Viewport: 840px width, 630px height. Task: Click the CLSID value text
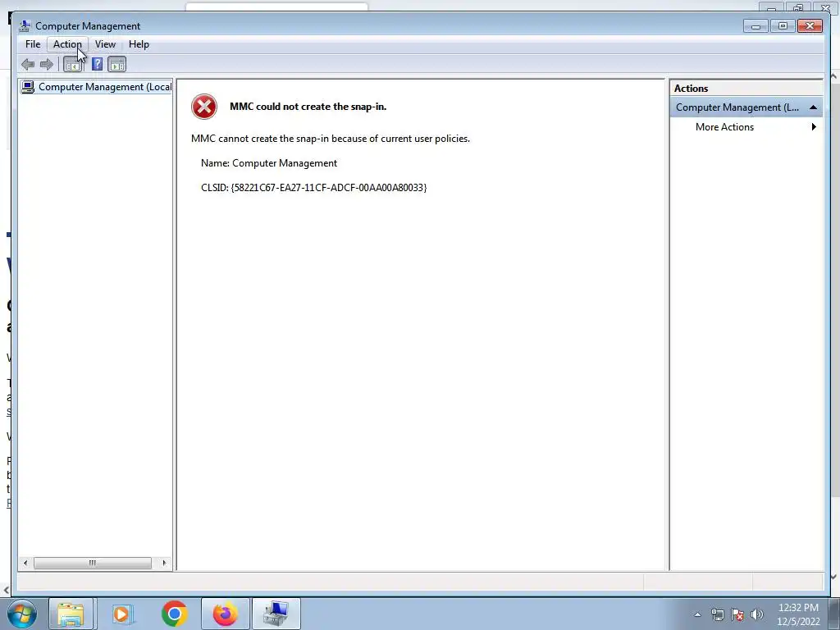(x=328, y=188)
